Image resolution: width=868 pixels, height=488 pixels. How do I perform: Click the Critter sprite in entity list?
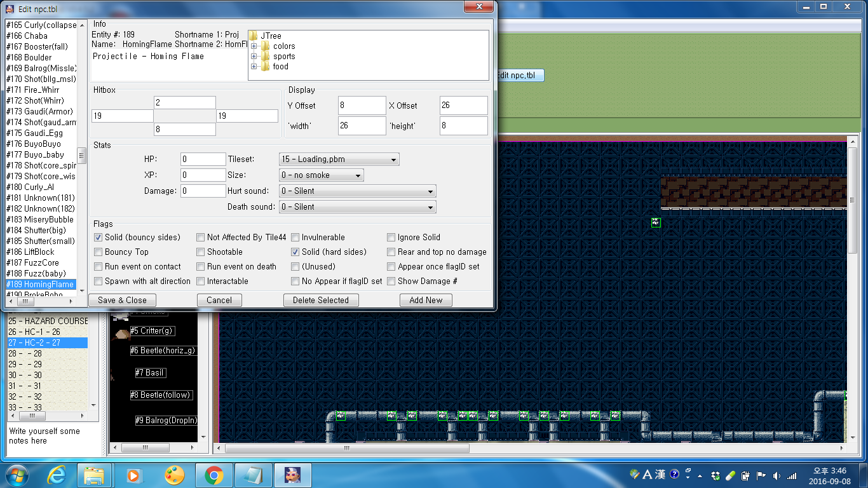121,333
